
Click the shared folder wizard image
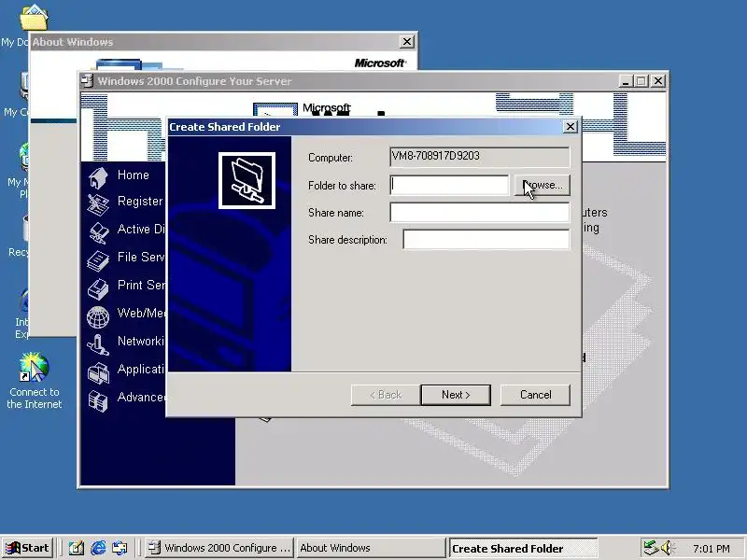point(247,180)
